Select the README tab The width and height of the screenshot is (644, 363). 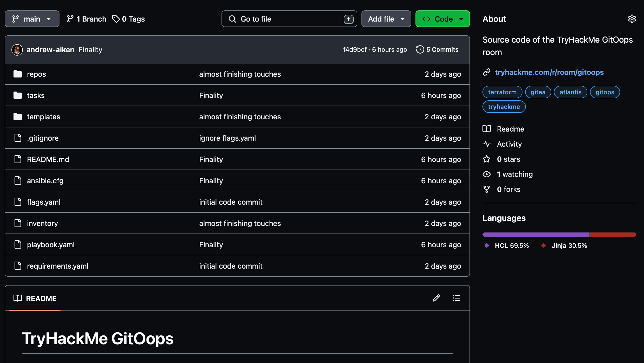click(x=35, y=298)
